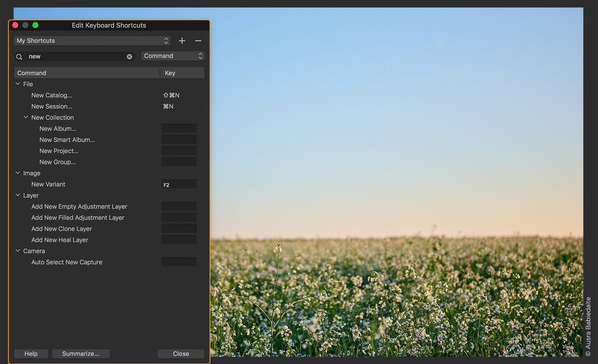Select Add New Heal Layer command
Screen dimensions: 598x364
click(60, 240)
